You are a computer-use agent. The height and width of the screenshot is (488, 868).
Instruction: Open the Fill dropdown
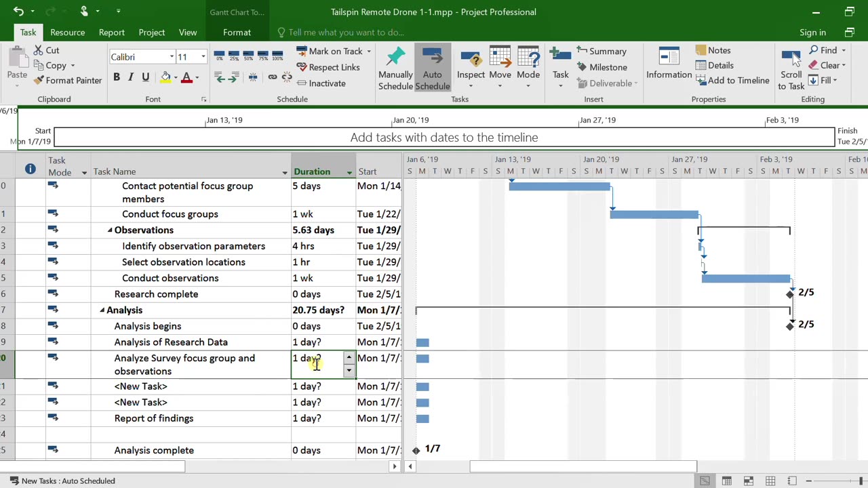pos(835,80)
